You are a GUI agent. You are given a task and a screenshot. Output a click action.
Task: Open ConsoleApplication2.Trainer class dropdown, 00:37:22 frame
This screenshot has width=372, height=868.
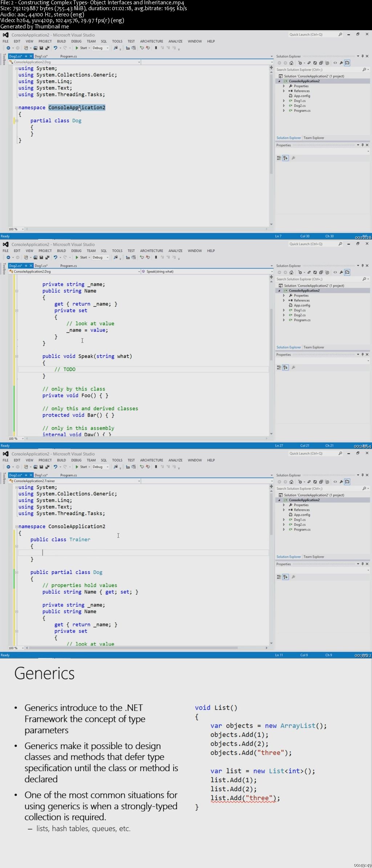[74, 481]
